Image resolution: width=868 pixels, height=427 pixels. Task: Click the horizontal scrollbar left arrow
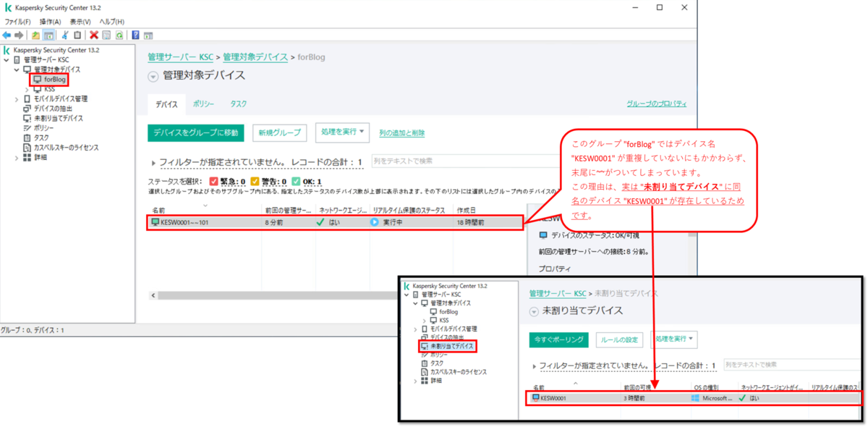tap(153, 295)
